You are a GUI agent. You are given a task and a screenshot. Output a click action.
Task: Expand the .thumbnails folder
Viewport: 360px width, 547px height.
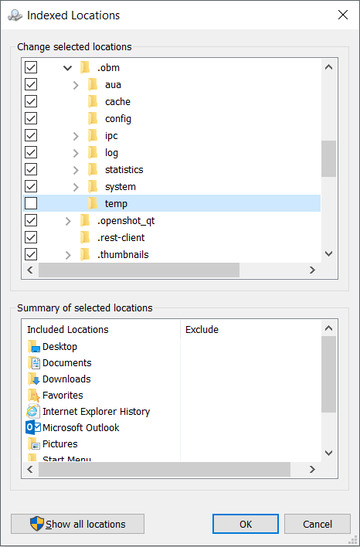coord(68,255)
